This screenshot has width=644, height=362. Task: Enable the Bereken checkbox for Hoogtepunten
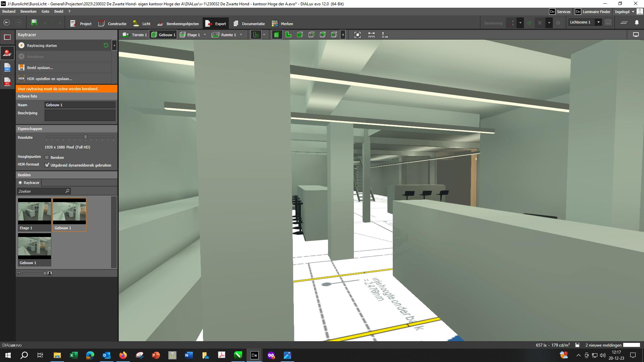tap(47, 157)
